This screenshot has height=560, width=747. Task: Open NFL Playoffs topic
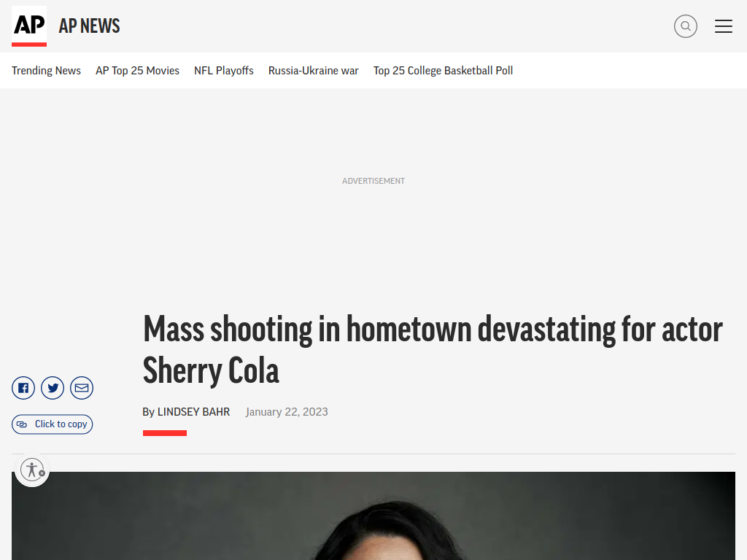[224, 71]
